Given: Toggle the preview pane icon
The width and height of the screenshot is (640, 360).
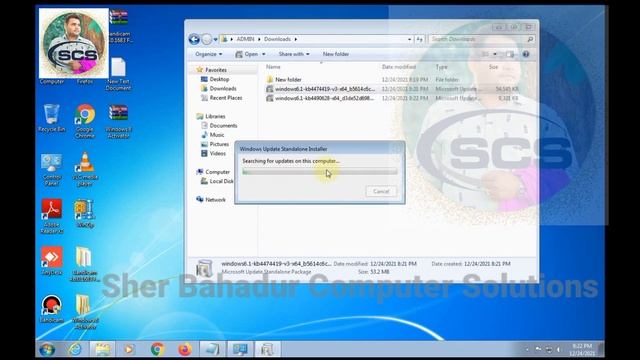Looking at the screenshot, I should pos(510,54).
